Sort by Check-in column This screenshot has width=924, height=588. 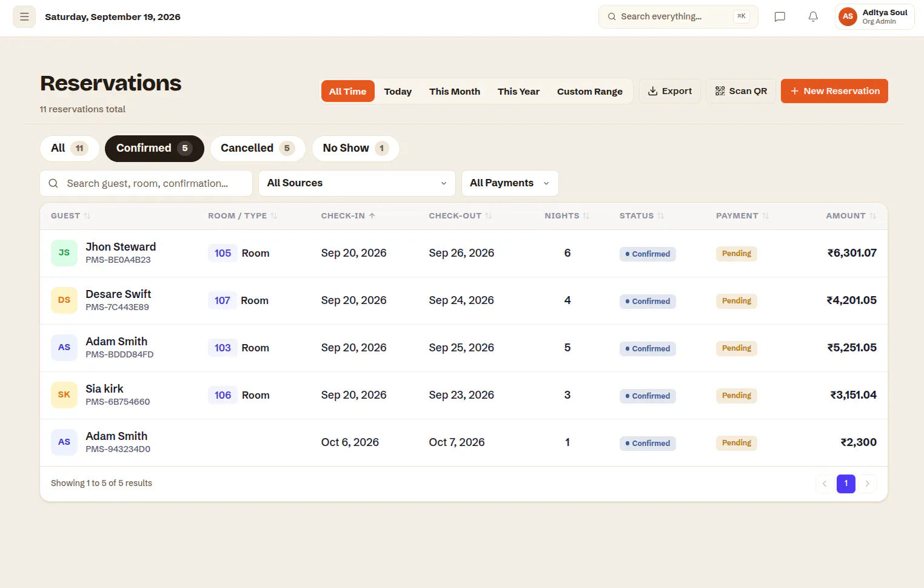coord(348,216)
